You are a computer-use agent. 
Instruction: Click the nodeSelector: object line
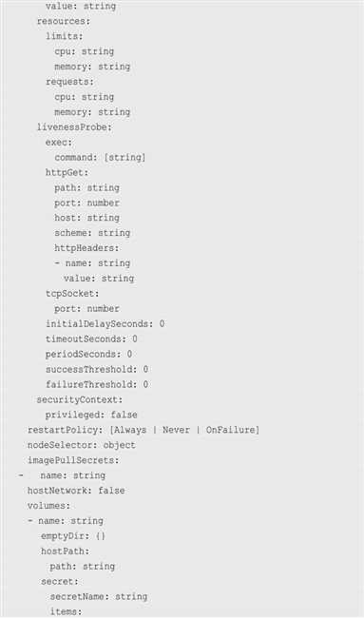point(82,445)
